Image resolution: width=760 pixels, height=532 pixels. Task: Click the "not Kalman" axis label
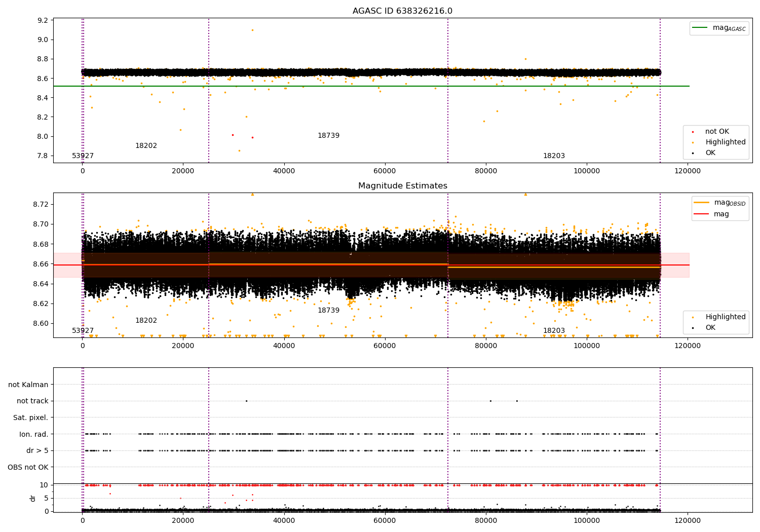point(28,385)
